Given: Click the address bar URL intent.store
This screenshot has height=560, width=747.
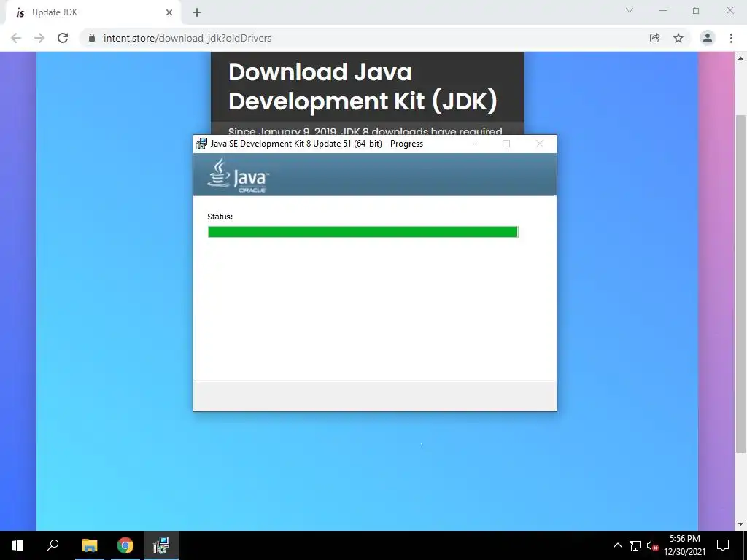Looking at the screenshot, I should (x=187, y=38).
